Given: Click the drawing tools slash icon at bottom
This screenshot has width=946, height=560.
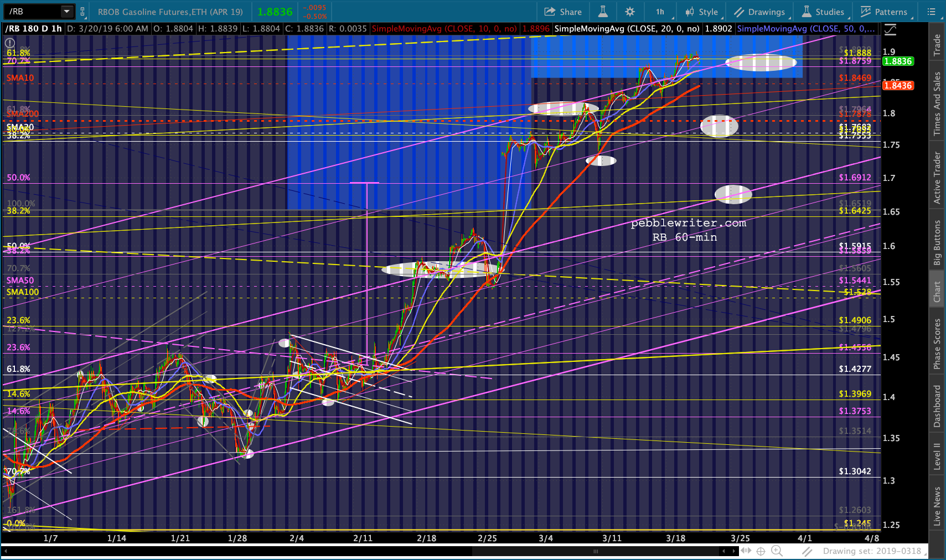Looking at the screenshot, I should coord(807,551).
